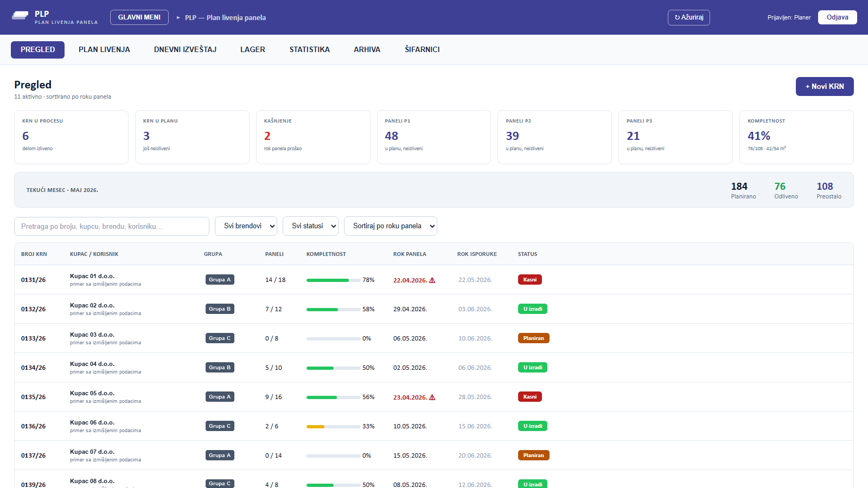This screenshot has width=868, height=488.
Task: Select Kupac 04 d.o.o. customer name
Action: point(92,364)
